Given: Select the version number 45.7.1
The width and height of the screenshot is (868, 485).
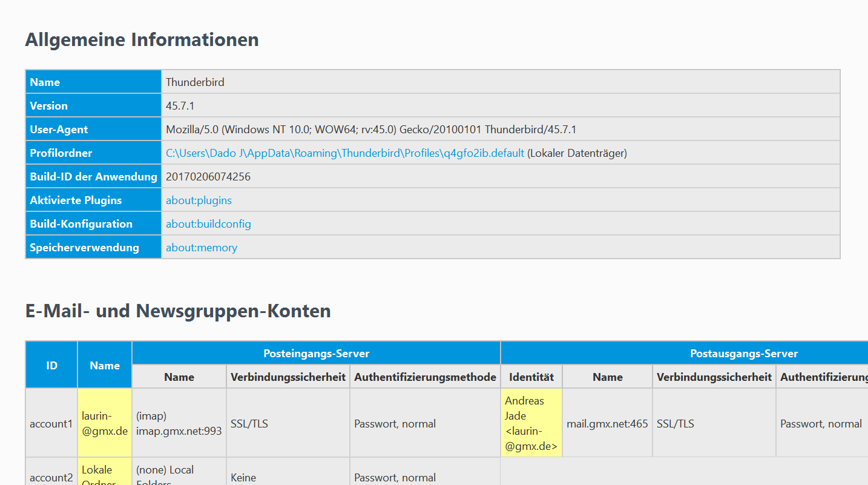Looking at the screenshot, I should point(180,106).
